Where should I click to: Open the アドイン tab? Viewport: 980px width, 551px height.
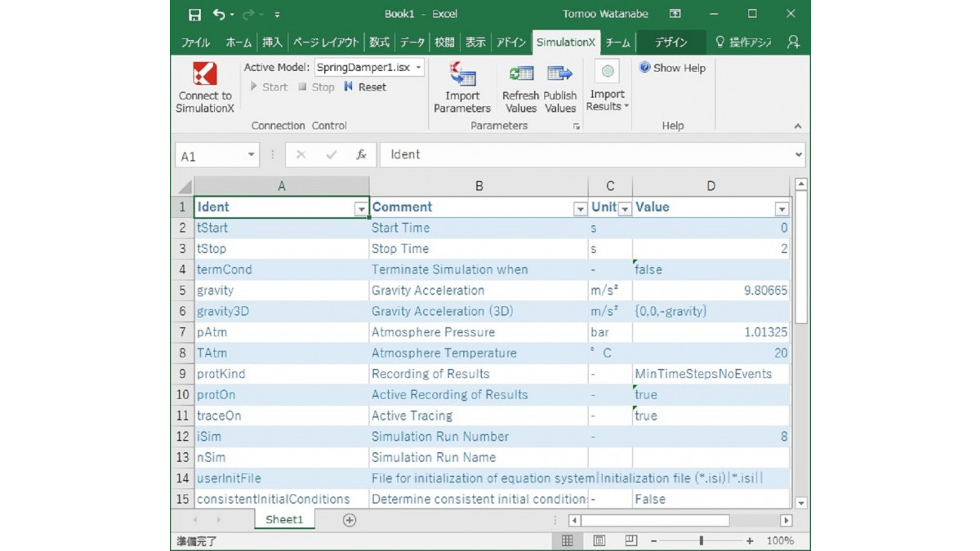510,42
